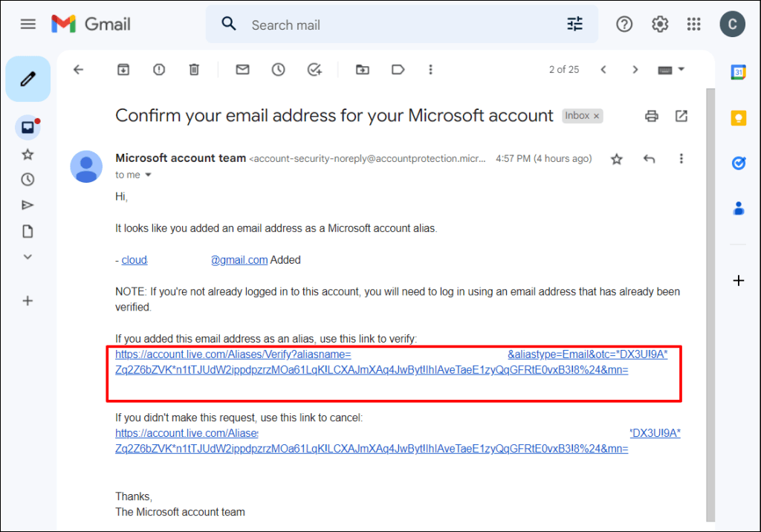Show search options filter
The width and height of the screenshot is (761, 532).
575,25
